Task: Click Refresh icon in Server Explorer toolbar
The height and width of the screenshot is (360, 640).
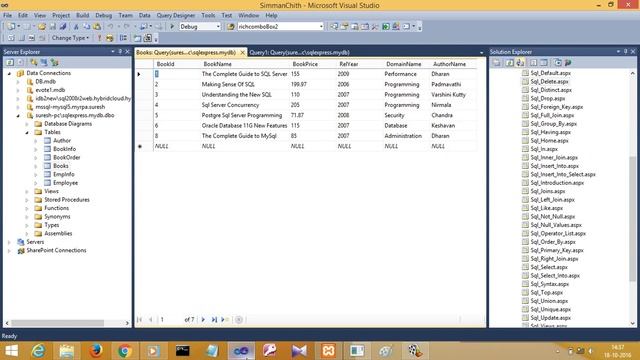Action: pos(10,62)
